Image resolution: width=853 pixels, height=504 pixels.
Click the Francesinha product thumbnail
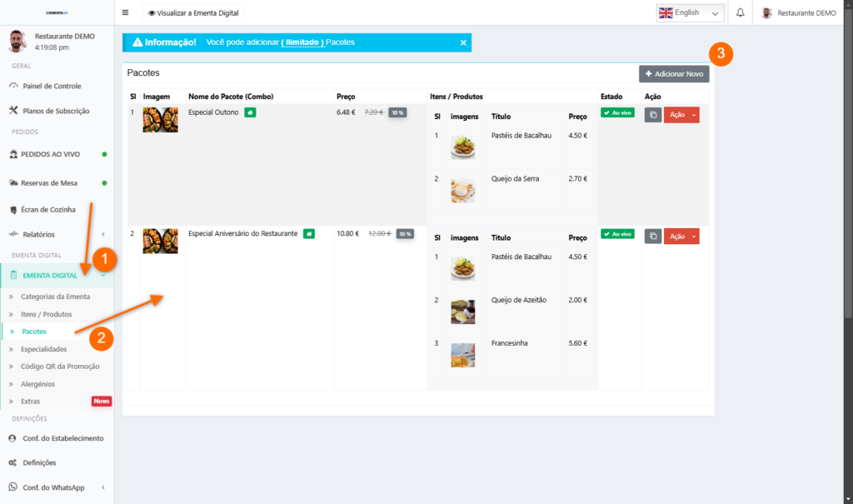point(463,355)
